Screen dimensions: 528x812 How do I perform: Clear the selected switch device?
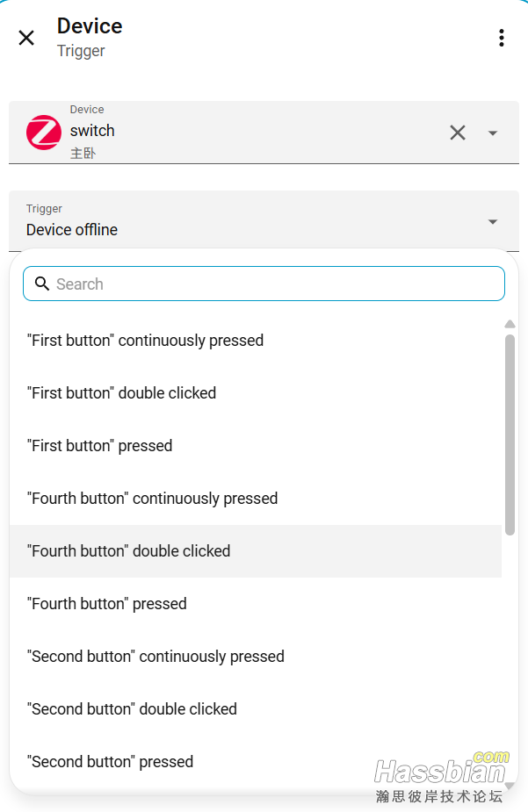coord(458,133)
